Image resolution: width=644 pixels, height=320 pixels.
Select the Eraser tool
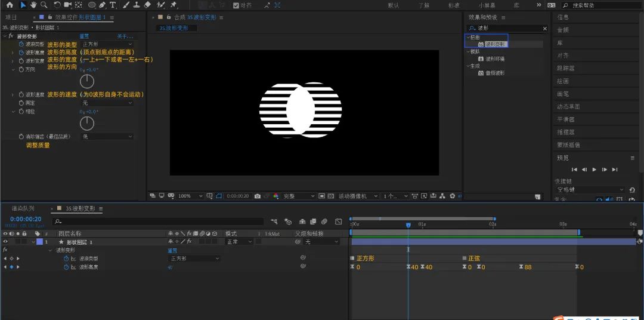click(148, 5)
